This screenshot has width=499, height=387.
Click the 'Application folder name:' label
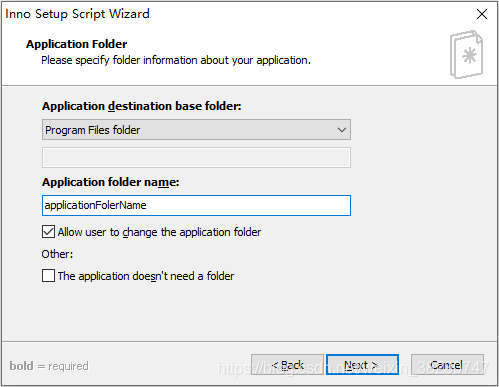111,182
